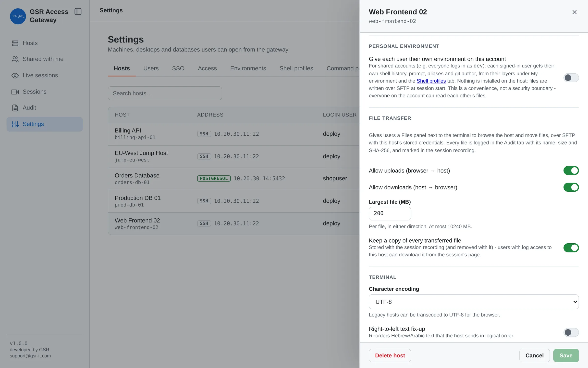
Task: Click the ADDRESS column header
Action: 210,115
